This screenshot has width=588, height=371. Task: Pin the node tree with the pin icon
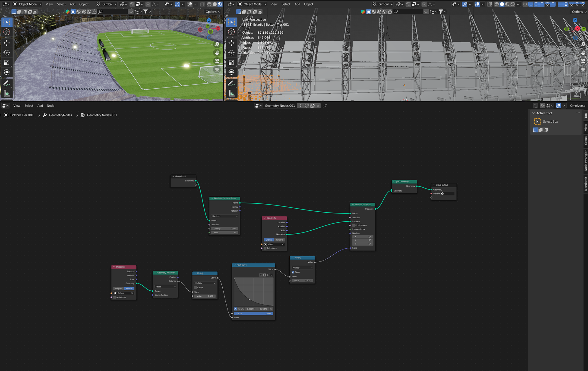[325, 106]
